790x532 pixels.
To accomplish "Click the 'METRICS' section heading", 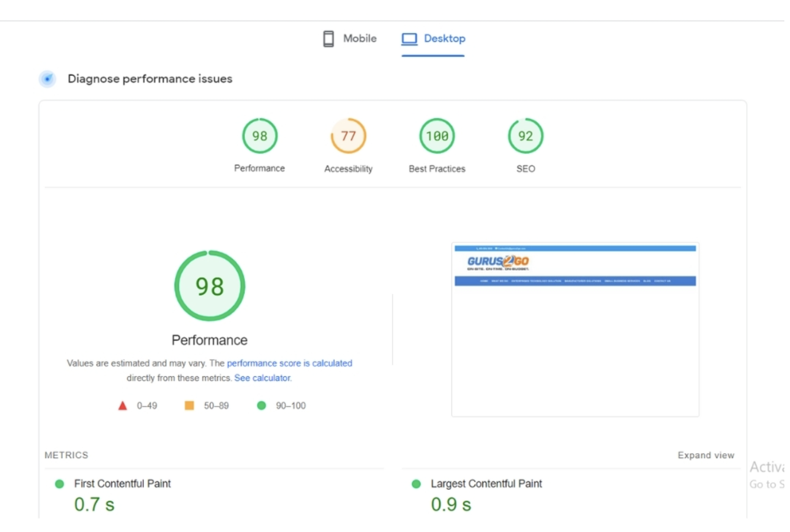I will (66, 455).
